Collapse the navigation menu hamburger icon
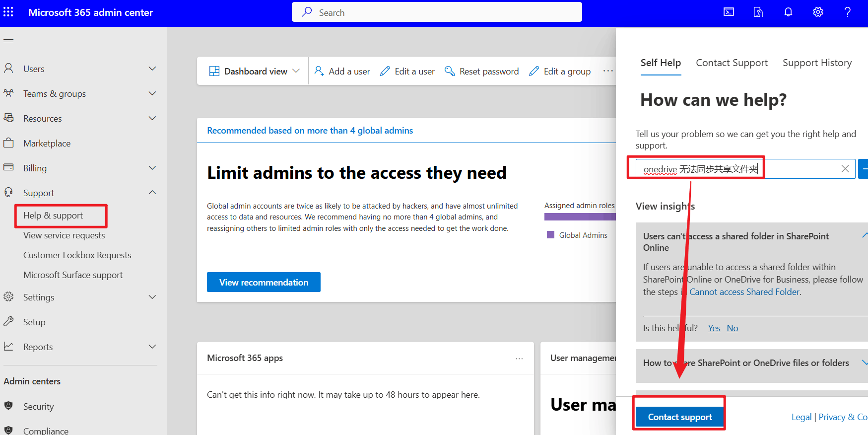 point(8,40)
